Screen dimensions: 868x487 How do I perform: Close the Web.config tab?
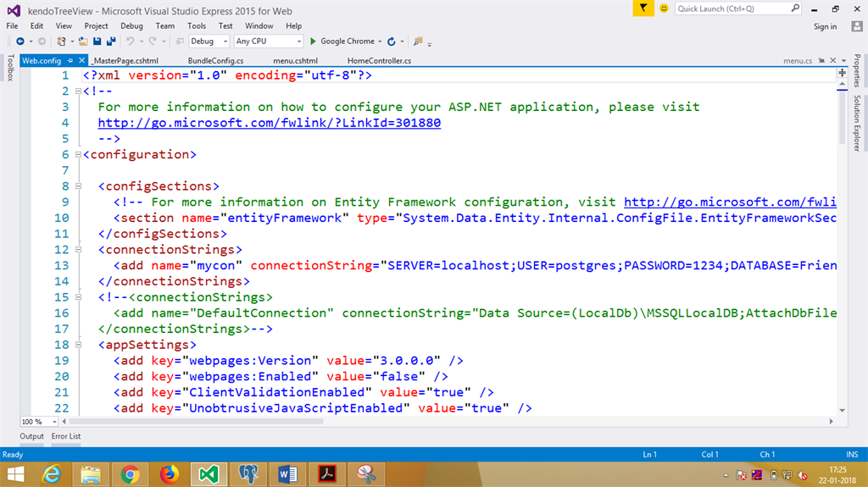click(81, 61)
